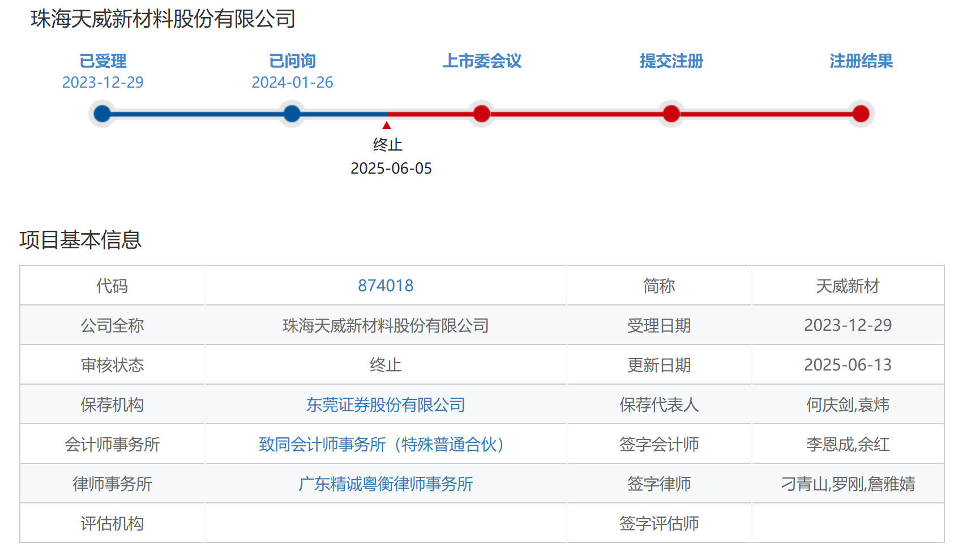Screen dimensions: 967x560
Task: Click the 提交注册 red timeline dot
Action: point(671,114)
